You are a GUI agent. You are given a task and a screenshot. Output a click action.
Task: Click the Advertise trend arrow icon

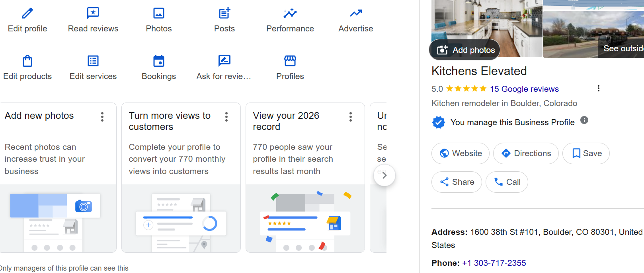(x=356, y=13)
